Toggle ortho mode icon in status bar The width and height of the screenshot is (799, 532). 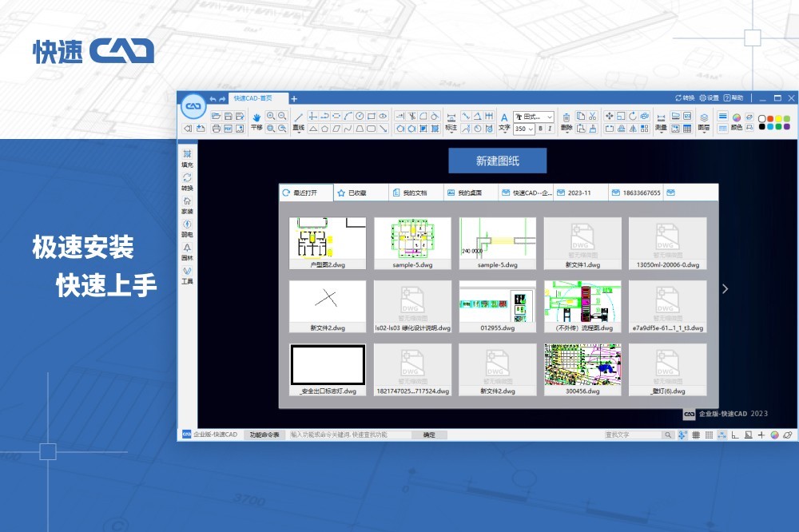(x=735, y=435)
